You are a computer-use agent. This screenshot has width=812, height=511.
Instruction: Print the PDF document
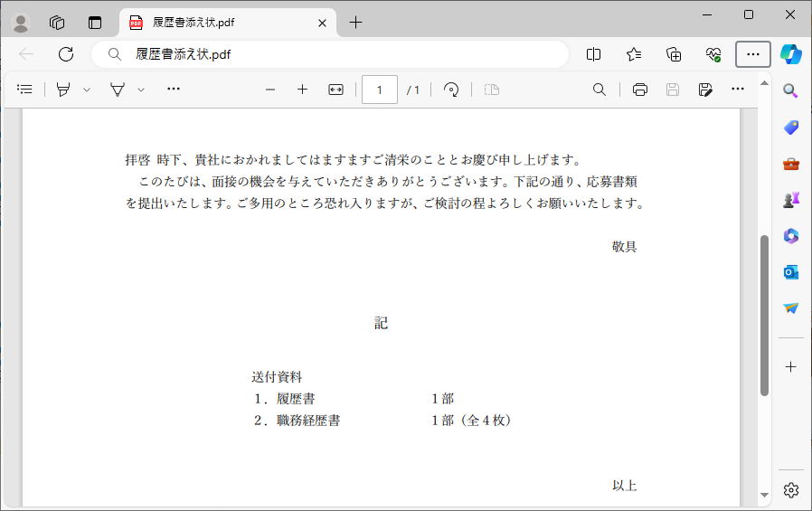click(640, 90)
